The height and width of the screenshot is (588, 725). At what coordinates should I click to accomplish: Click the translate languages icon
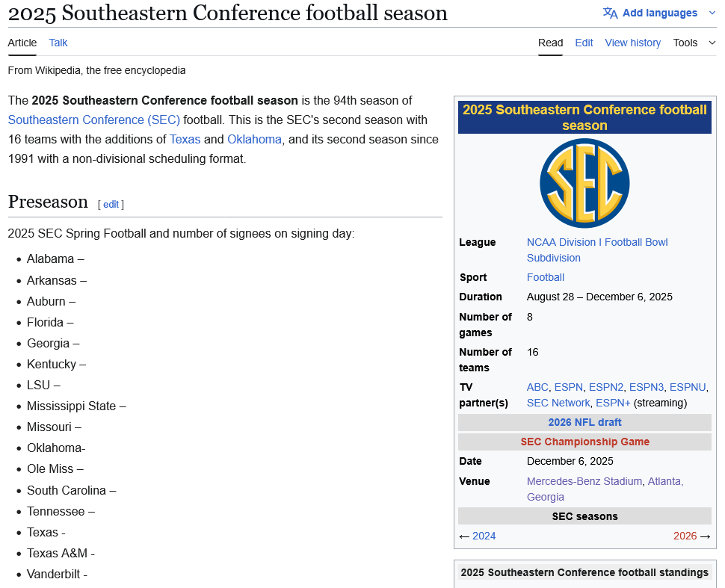[x=610, y=13]
